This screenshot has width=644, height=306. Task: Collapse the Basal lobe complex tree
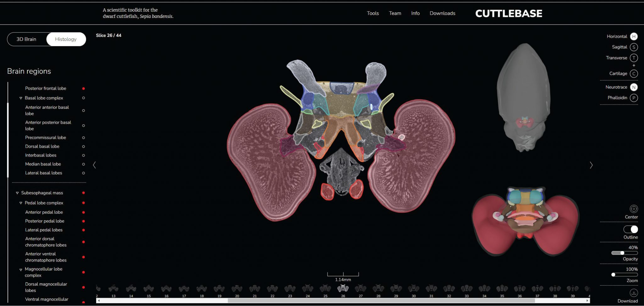[21, 98]
